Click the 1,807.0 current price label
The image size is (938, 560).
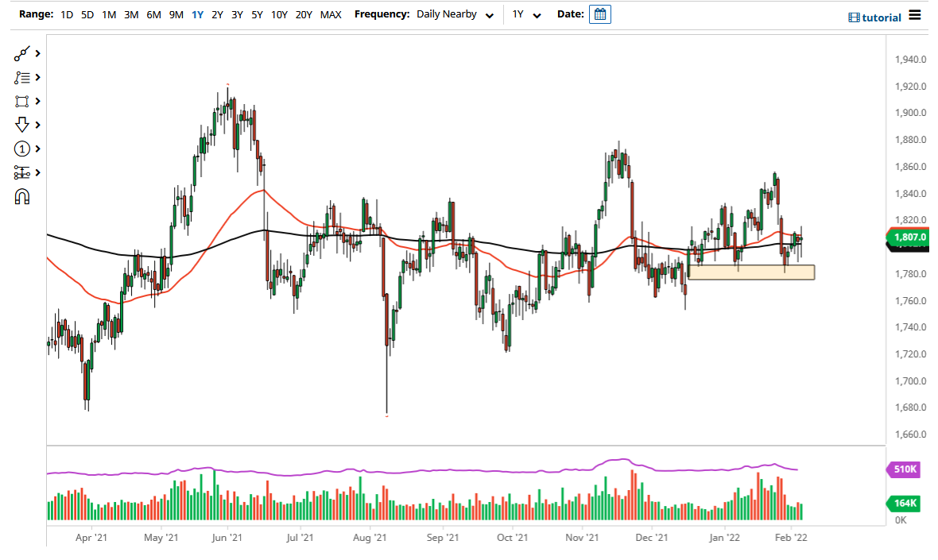tap(909, 238)
